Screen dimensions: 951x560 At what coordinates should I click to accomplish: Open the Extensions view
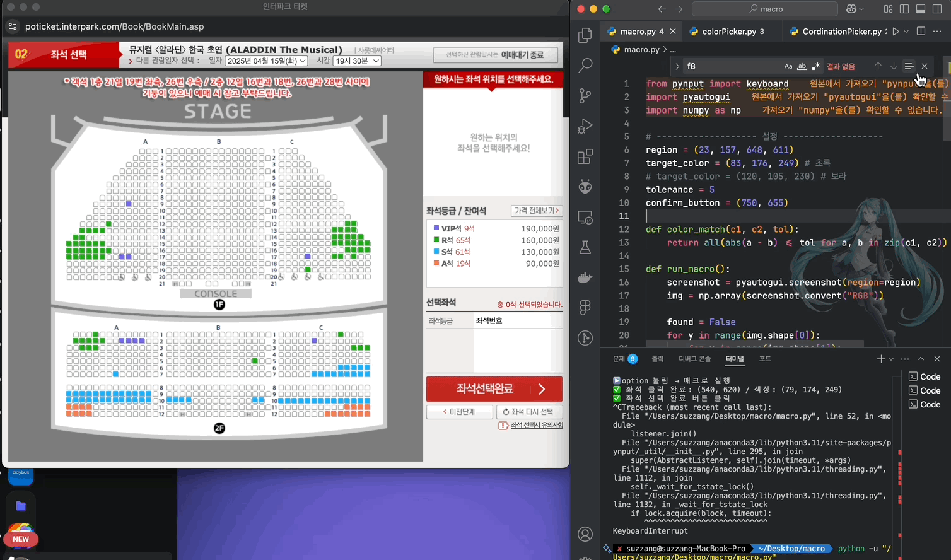[x=585, y=156]
